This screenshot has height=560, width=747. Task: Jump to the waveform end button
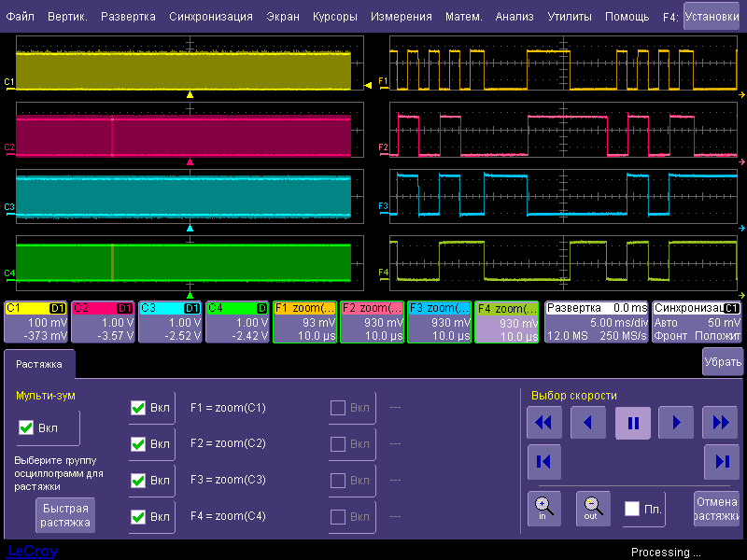point(721,462)
